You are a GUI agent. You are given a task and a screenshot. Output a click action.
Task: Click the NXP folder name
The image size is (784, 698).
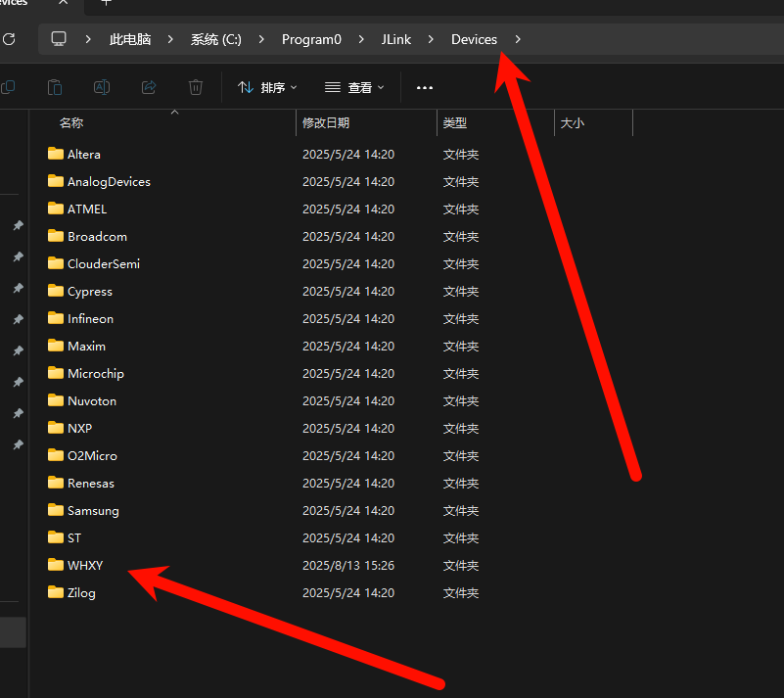coord(80,429)
